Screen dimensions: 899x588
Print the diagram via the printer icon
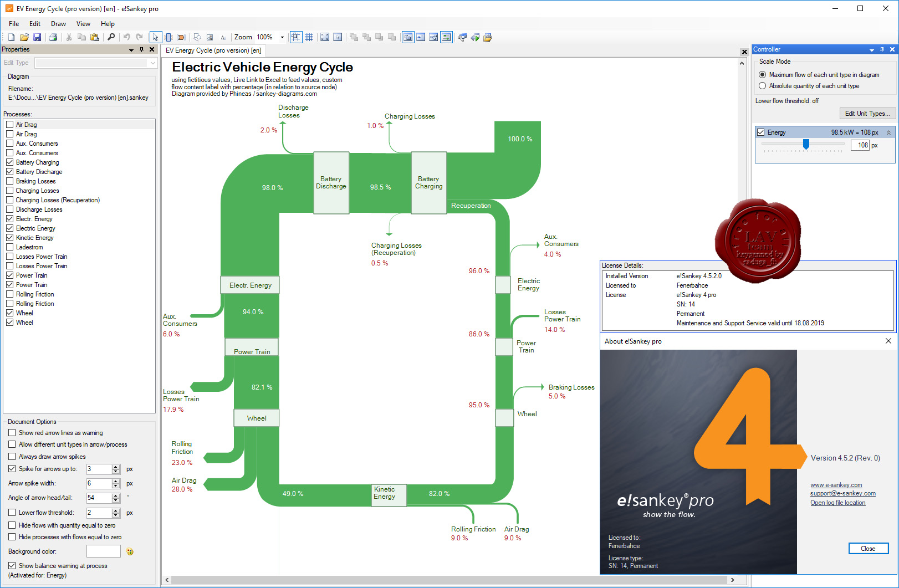53,37
